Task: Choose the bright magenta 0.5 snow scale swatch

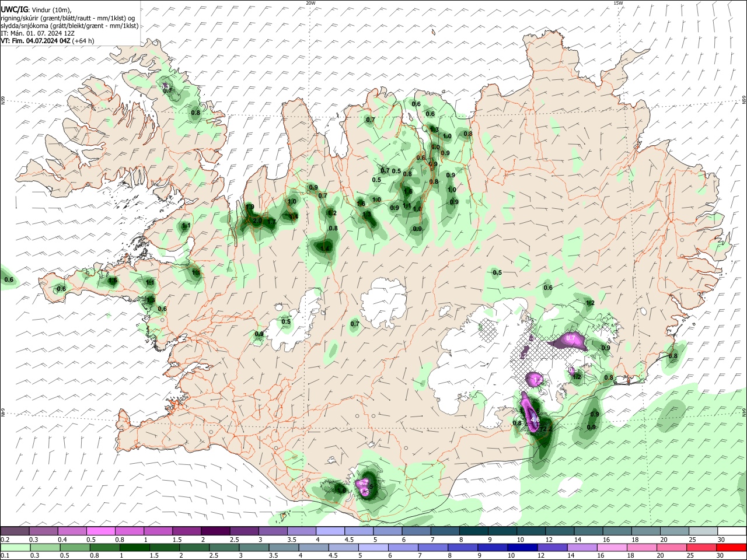Action: coord(100,531)
